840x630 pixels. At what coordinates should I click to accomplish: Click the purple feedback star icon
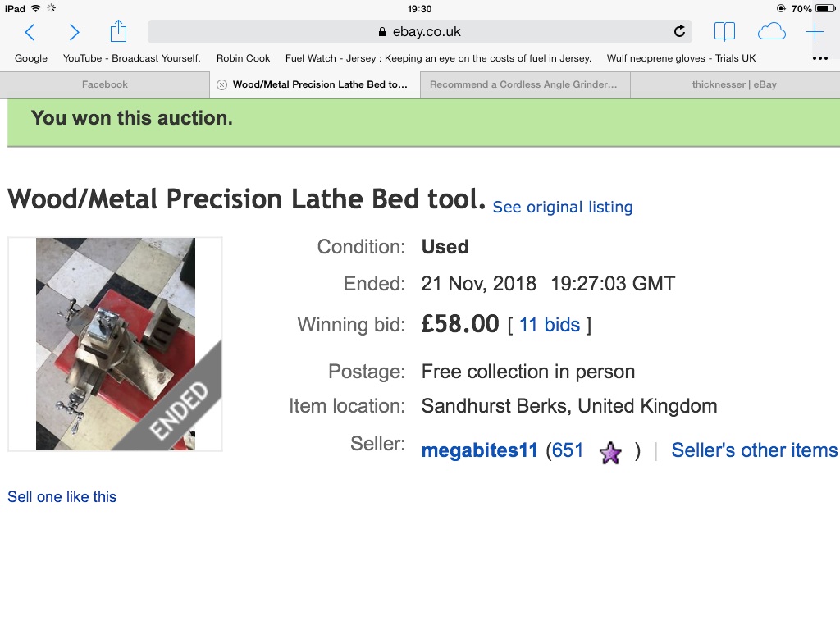[610, 452]
